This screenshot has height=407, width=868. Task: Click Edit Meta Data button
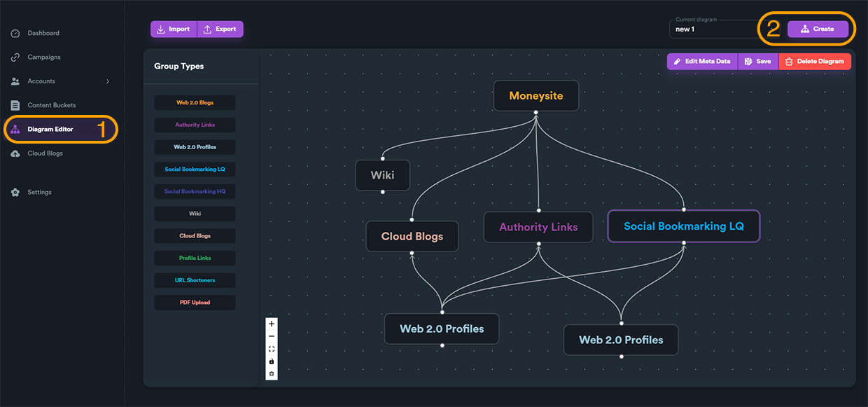702,62
